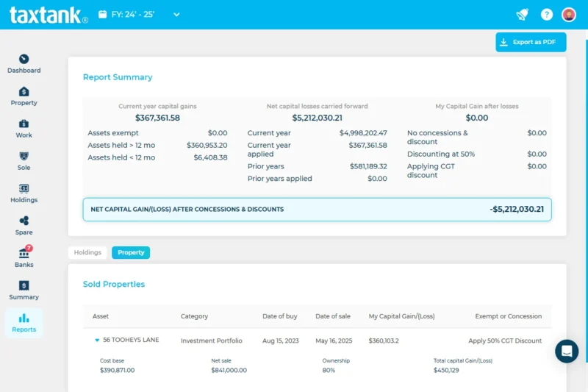
Task: Open the chat support bubble
Action: [x=567, y=352]
